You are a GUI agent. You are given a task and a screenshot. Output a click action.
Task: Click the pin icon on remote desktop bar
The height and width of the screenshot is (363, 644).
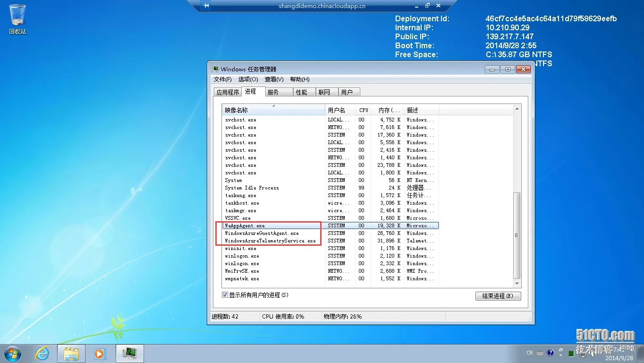coord(206,6)
